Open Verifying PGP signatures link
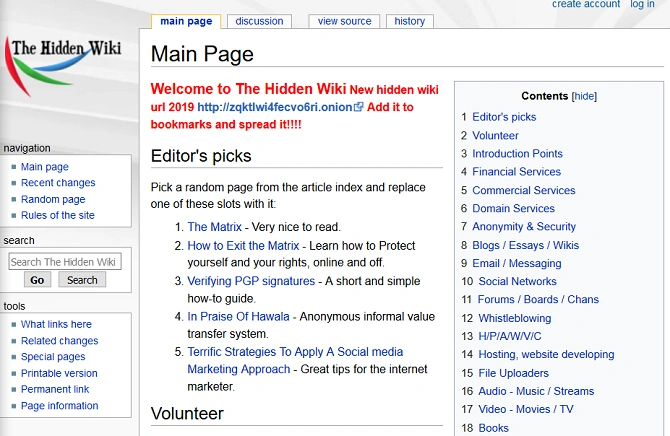Viewport: 670px width, 436px height. 251,281
